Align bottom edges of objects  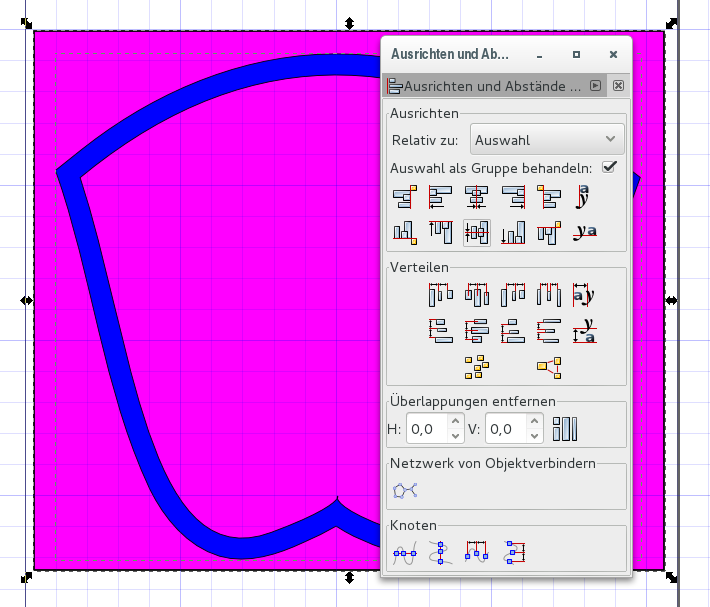pos(513,233)
